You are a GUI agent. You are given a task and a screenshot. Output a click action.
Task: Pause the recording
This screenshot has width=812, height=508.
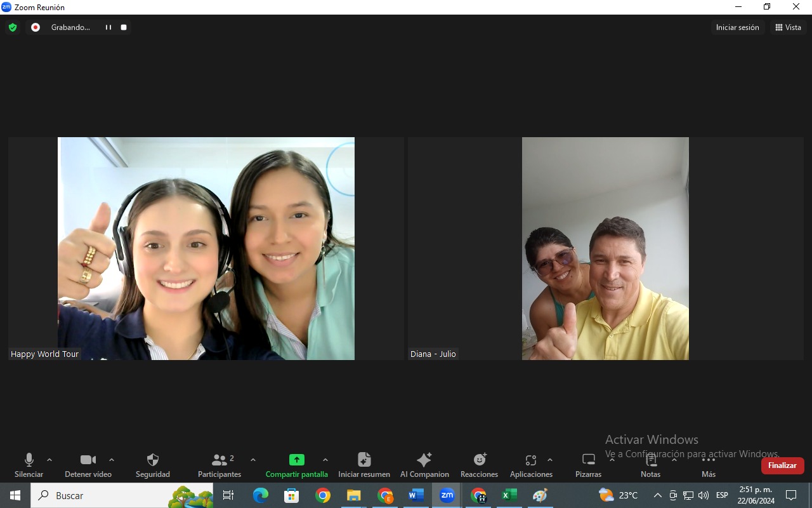coord(108,27)
